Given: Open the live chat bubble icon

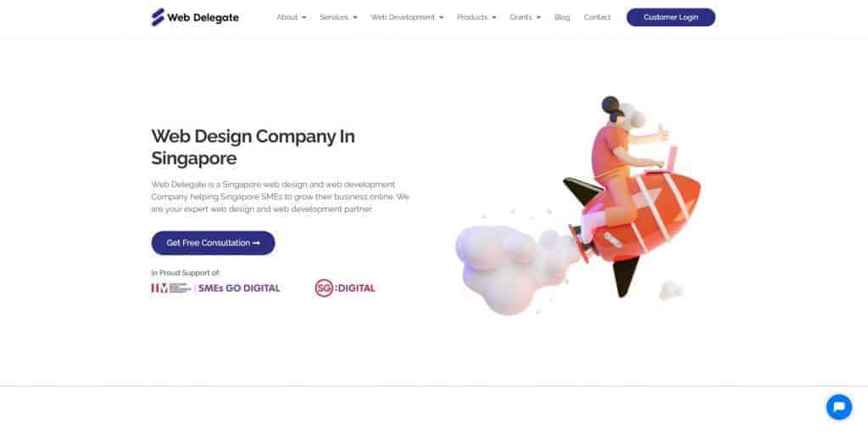Looking at the screenshot, I should (x=838, y=407).
